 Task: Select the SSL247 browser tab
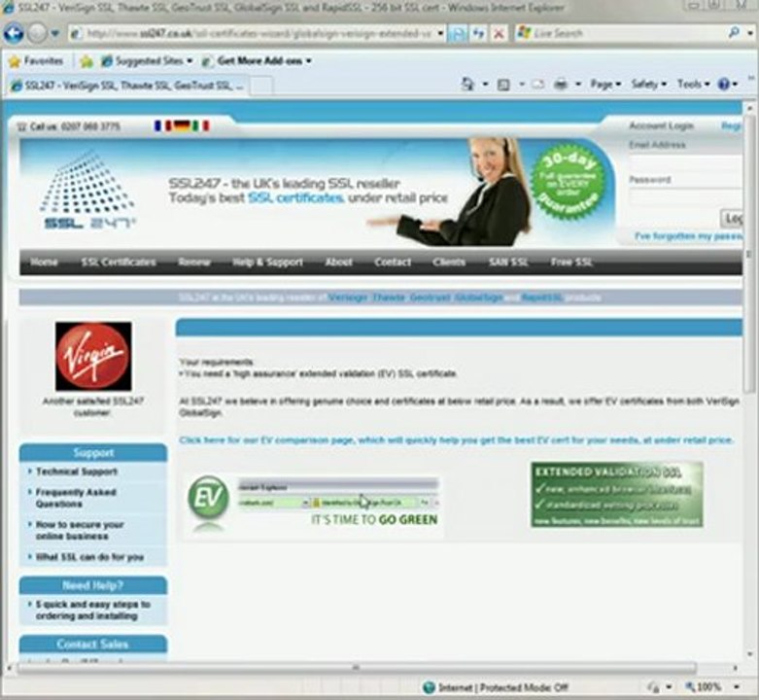click(x=126, y=86)
